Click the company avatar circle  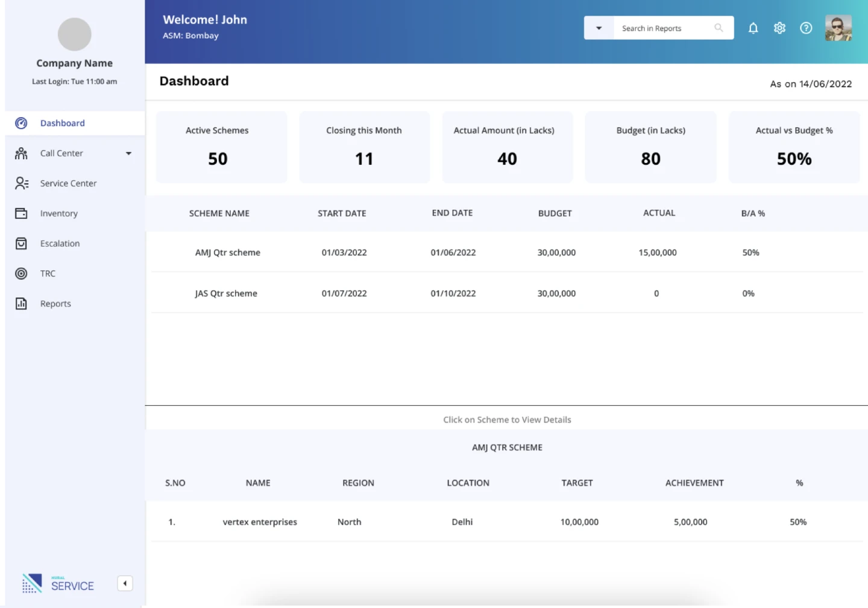[x=75, y=34]
